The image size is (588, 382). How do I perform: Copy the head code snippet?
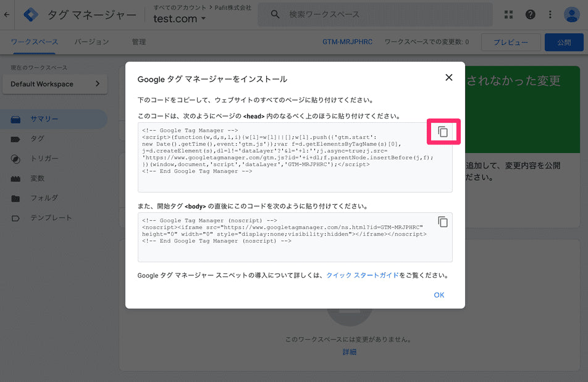(442, 132)
